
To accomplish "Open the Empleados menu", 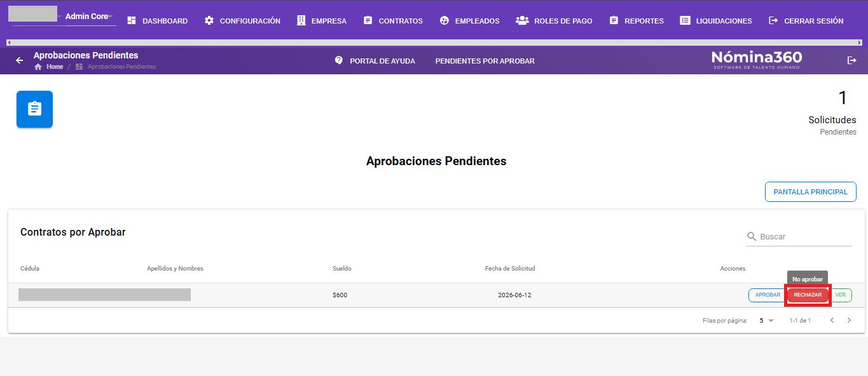I will [469, 21].
